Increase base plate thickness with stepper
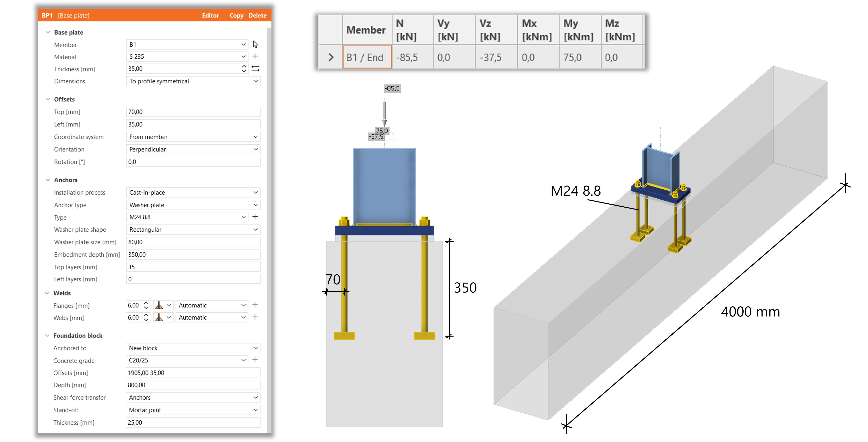This screenshot has width=868, height=442. [244, 66]
